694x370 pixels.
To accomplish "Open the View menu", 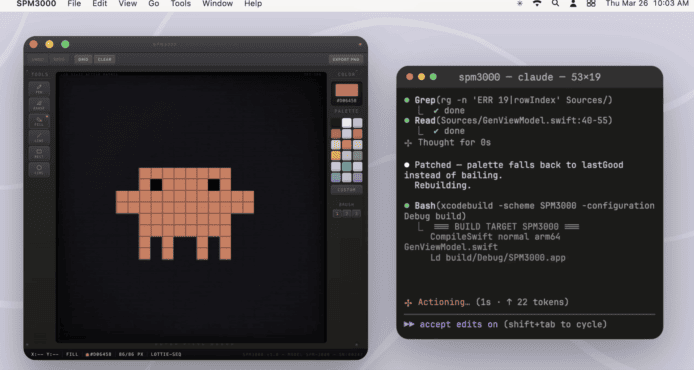I will tap(127, 4).
